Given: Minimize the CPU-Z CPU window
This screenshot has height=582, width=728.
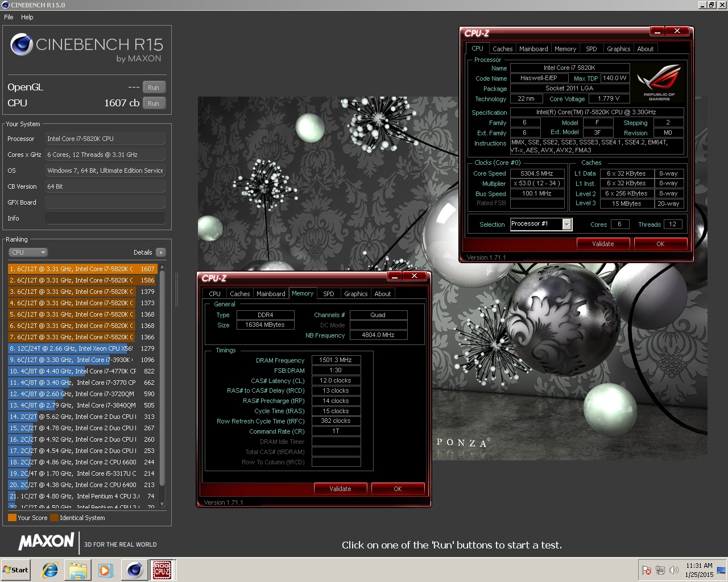Looking at the screenshot, I should [x=657, y=31].
